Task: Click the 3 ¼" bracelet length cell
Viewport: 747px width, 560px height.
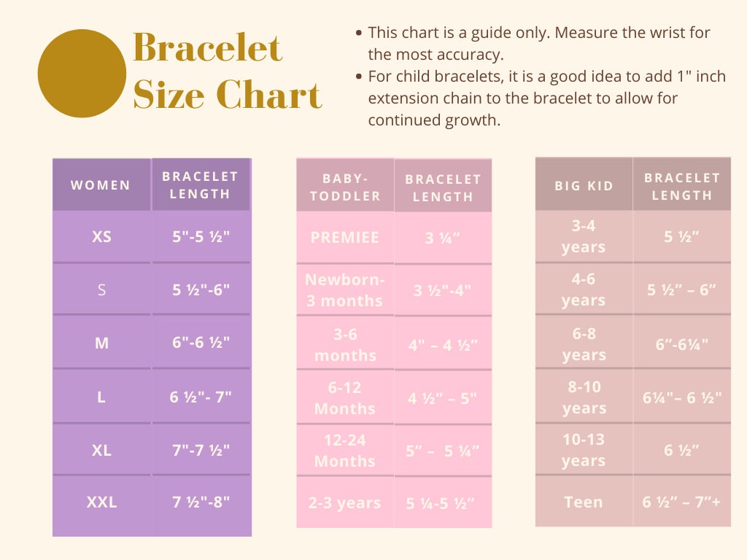Action: coord(443,238)
